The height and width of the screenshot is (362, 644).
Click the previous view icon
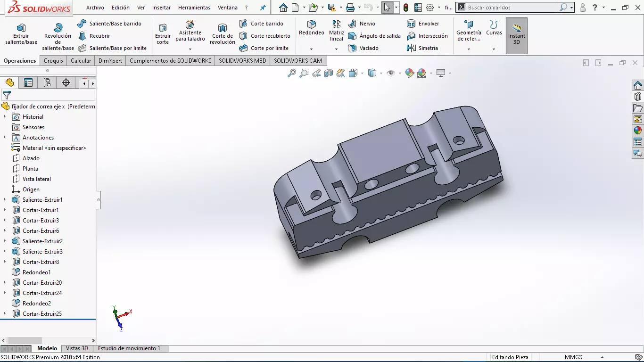316,73
